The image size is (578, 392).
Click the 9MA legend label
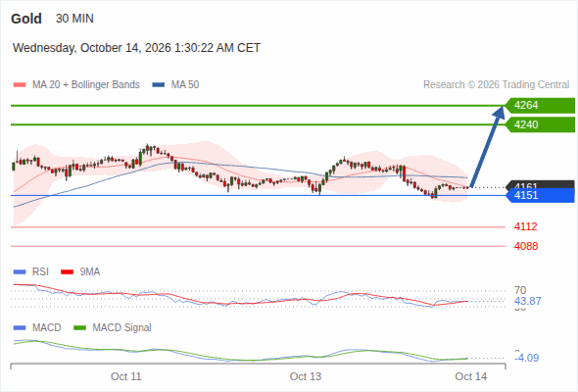point(90,272)
